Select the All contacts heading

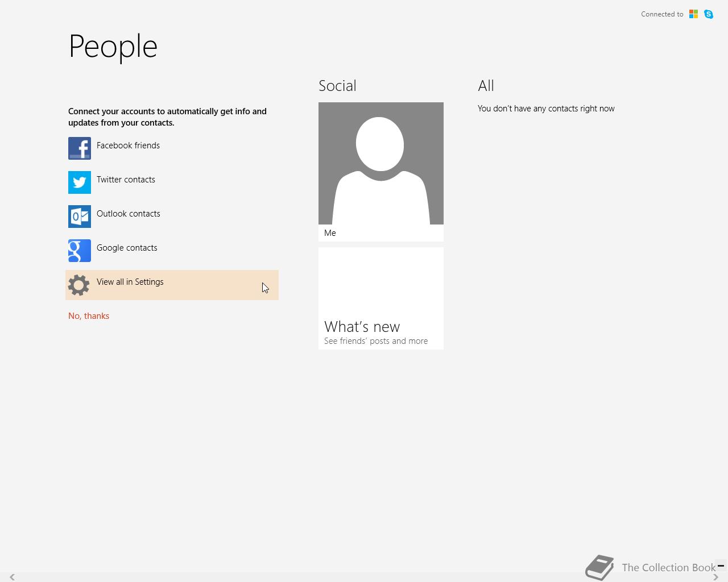pos(486,86)
